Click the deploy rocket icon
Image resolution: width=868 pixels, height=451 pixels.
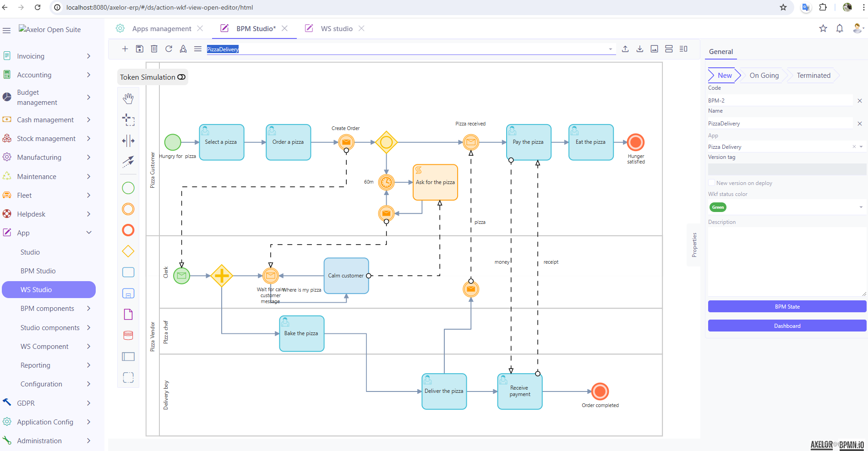183,49
